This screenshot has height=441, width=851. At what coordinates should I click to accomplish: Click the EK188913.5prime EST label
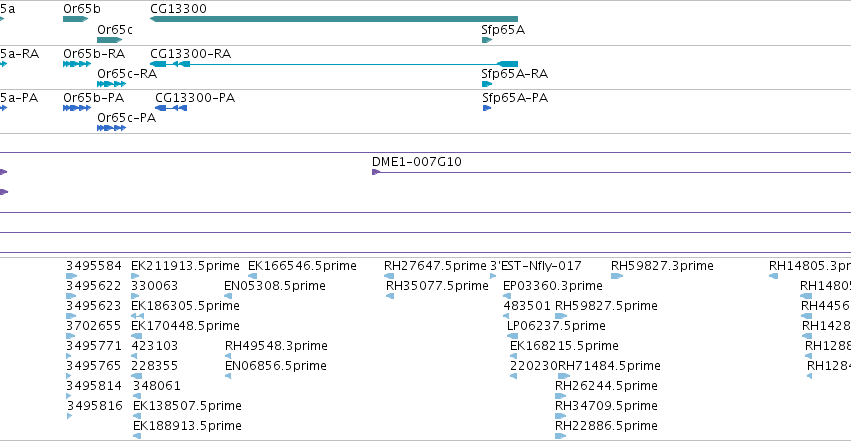[187, 426]
